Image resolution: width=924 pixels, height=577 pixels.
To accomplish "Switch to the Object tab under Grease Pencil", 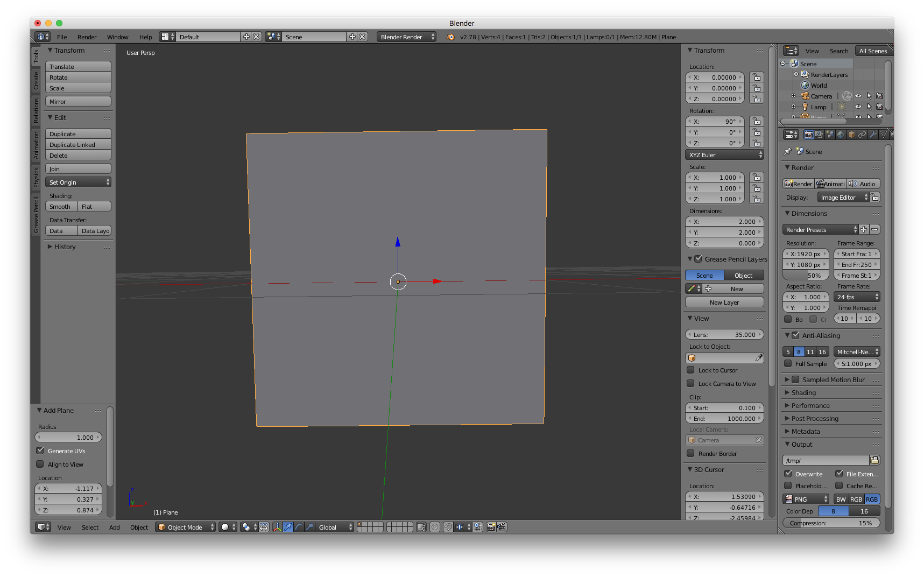I will (744, 275).
